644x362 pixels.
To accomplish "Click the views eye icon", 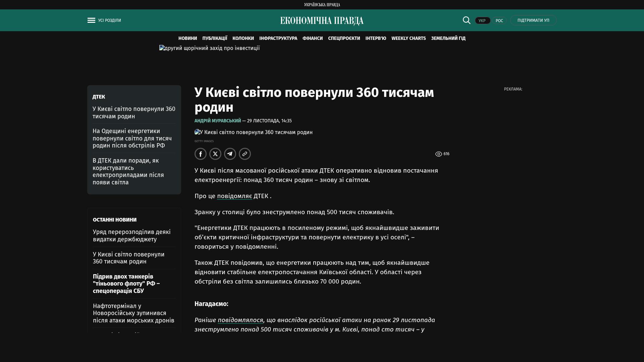I will tap(438, 154).
